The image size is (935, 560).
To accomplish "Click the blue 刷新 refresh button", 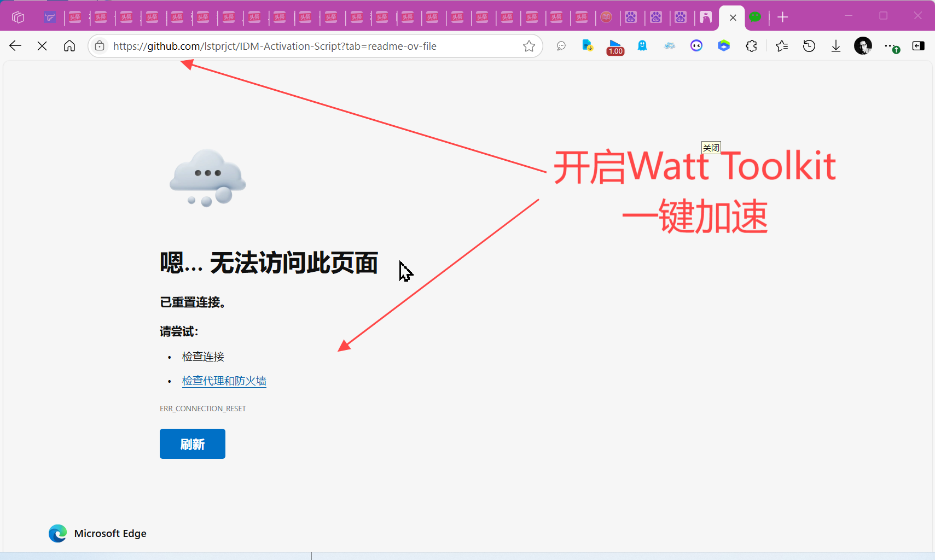I will coord(192,444).
